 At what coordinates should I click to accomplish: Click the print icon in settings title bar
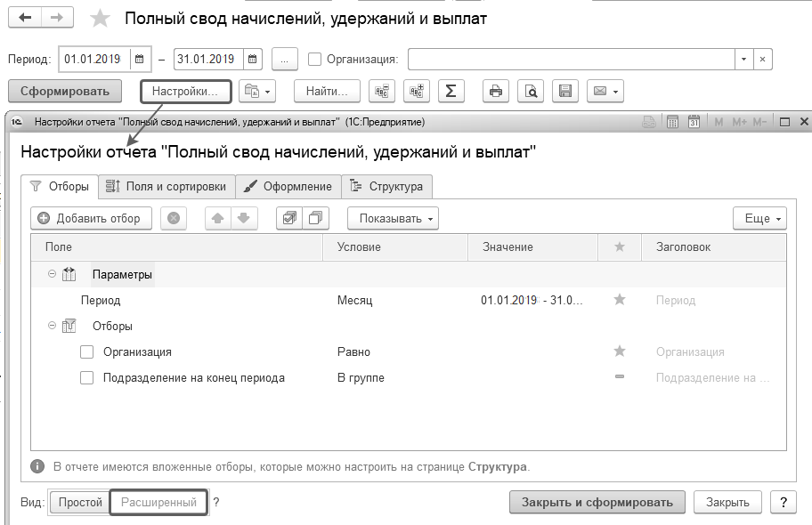(649, 122)
